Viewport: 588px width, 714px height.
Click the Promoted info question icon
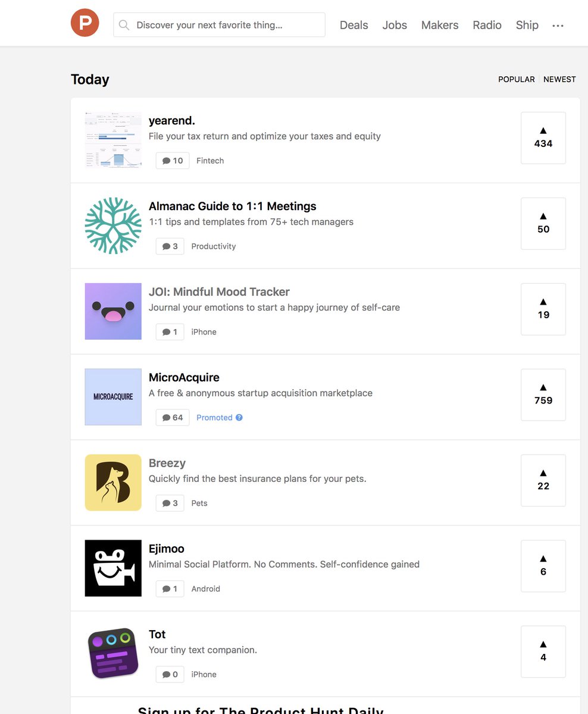pos(239,417)
